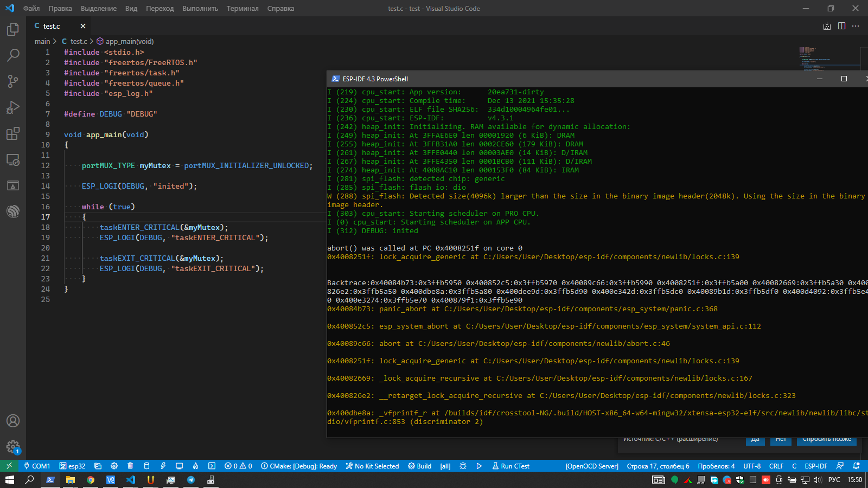Click the ESP-IDF flash device lightning icon
The height and width of the screenshot is (488, 868).
pyautogui.click(x=163, y=466)
